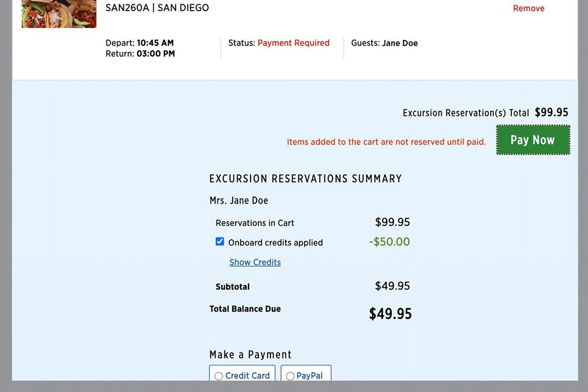Open the taco excursion thumbnail image
Viewport: 588px width, 392px height.
tap(59, 13)
